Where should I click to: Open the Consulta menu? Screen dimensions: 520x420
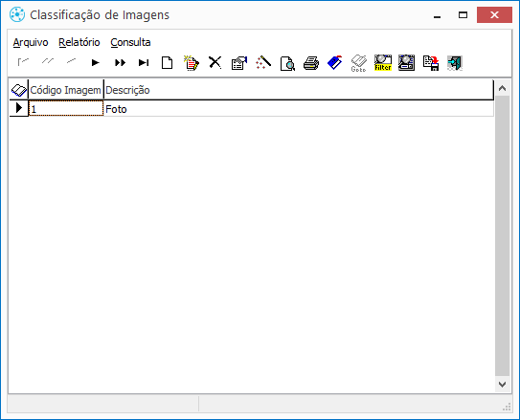point(130,42)
